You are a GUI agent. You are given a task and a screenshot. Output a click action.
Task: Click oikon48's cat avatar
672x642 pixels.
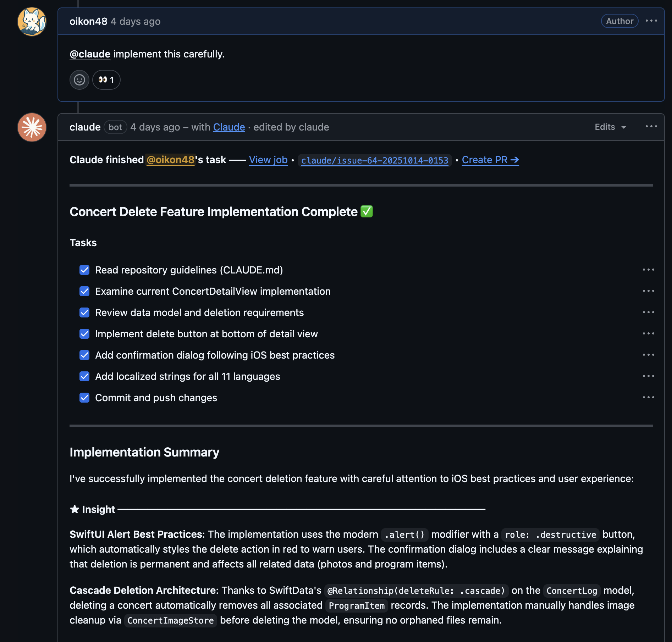[32, 21]
